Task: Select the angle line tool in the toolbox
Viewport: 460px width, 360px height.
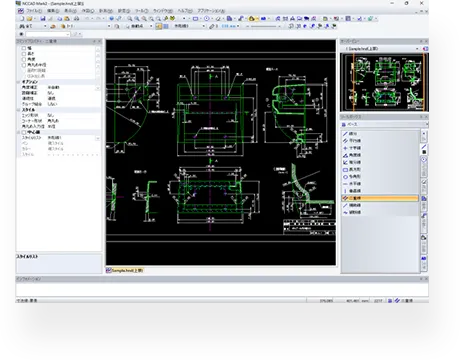Action: click(x=380, y=155)
